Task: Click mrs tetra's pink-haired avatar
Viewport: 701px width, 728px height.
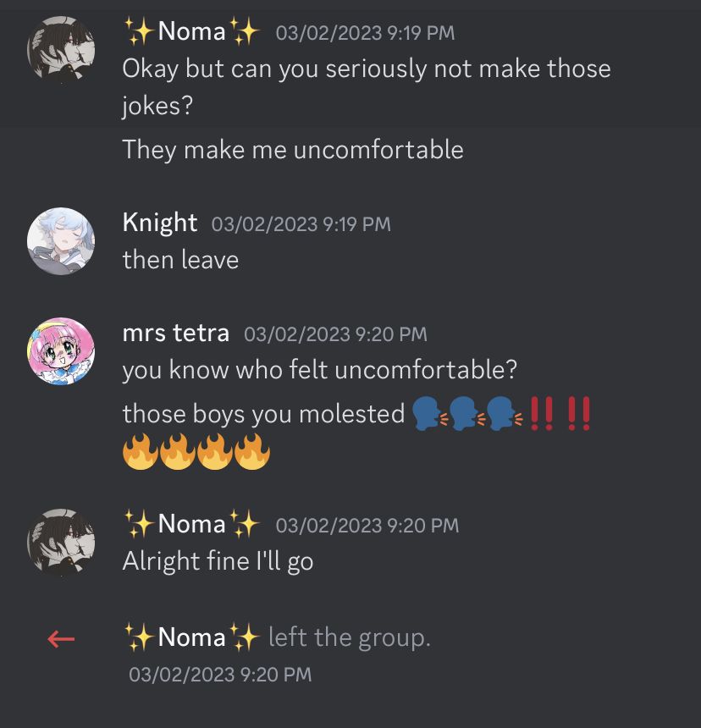Action: (61, 351)
